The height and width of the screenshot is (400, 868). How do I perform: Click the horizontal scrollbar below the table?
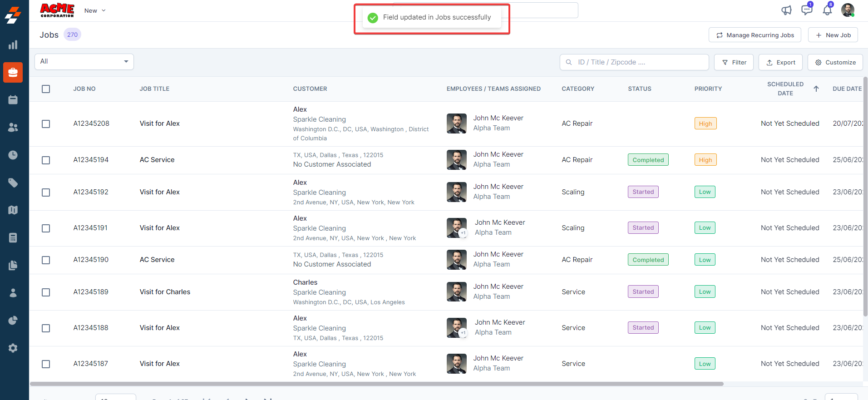click(x=377, y=384)
